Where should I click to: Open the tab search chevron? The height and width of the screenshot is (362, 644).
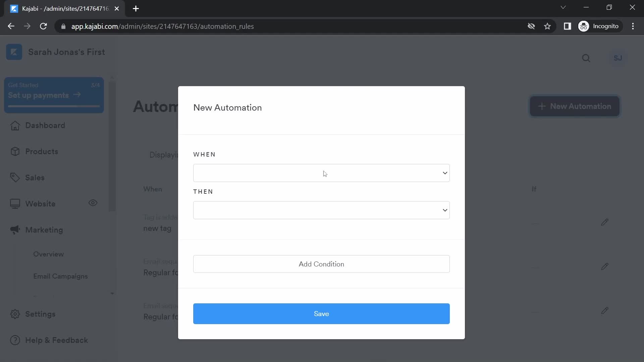click(x=563, y=7)
